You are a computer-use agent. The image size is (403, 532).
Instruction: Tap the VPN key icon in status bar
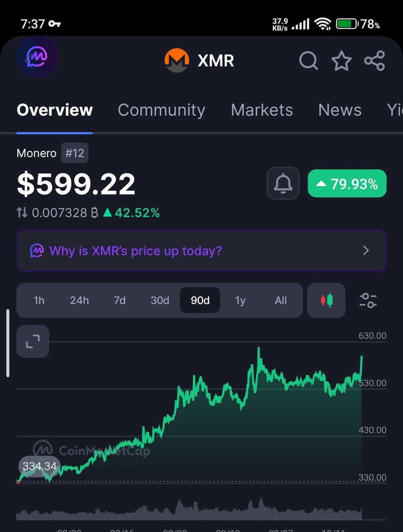(54, 24)
